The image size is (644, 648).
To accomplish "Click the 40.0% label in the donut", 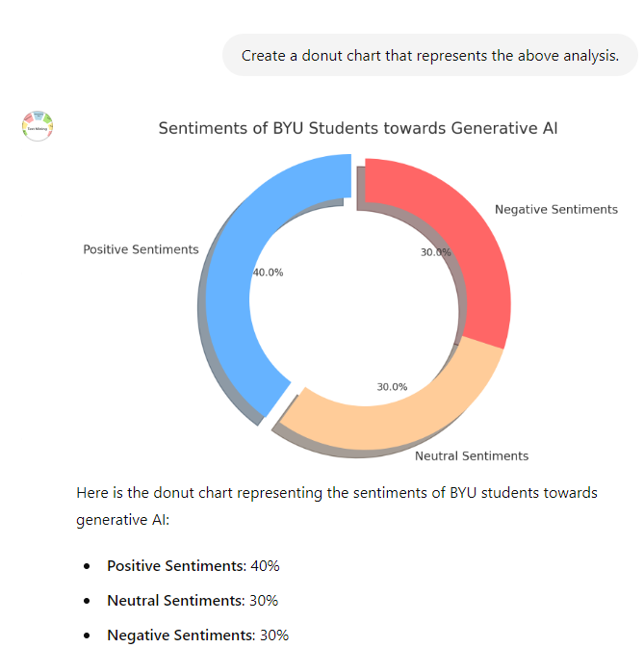I will tap(268, 272).
